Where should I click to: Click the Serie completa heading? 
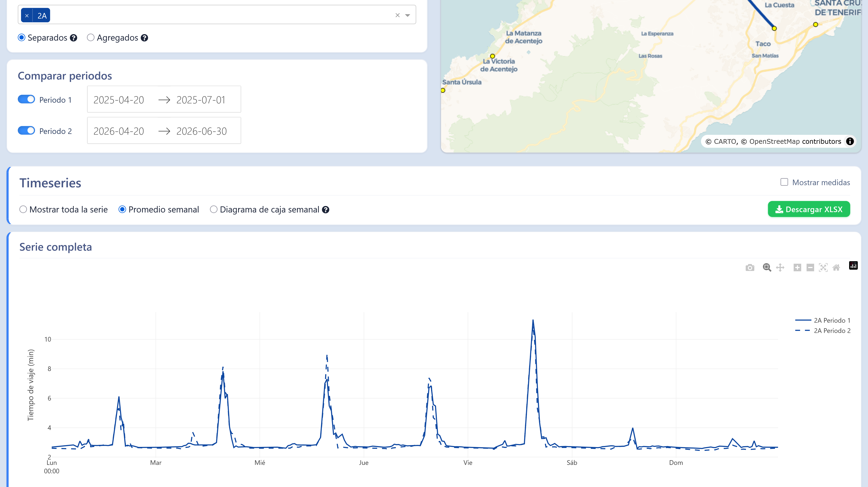(x=56, y=247)
